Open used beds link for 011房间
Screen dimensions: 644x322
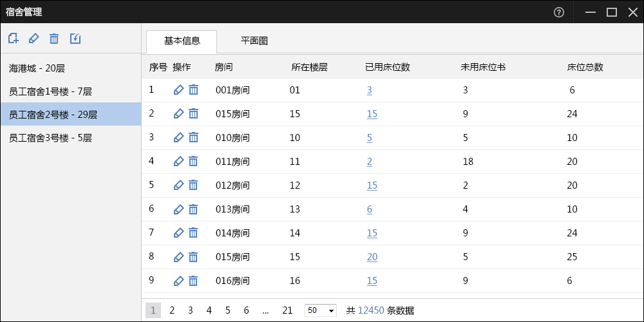tap(370, 162)
